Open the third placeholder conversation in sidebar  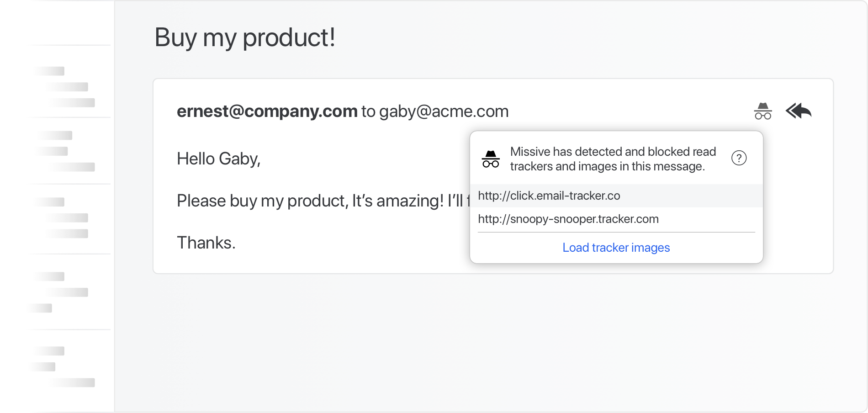point(69,218)
